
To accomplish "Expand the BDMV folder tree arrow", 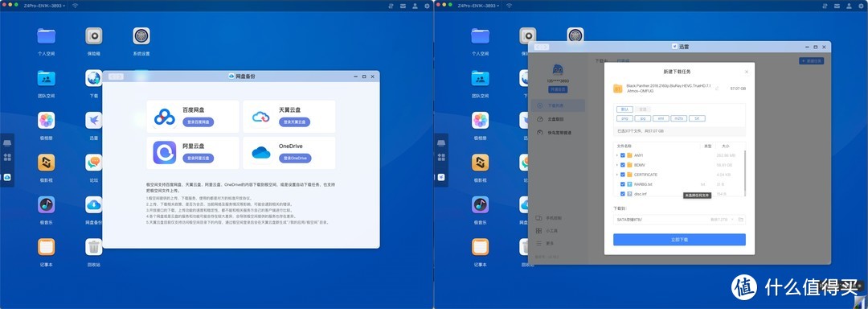I will pos(616,165).
